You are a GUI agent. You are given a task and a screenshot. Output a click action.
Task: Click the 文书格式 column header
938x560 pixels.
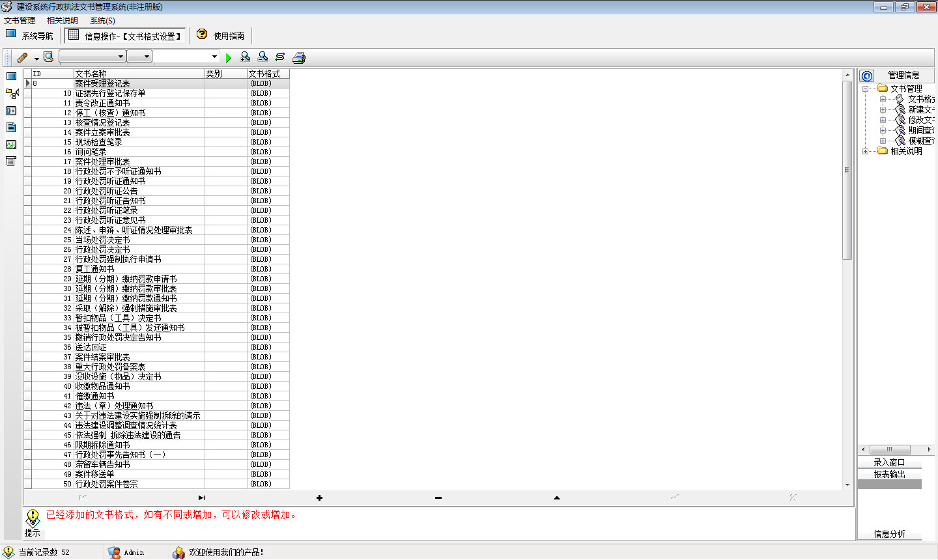coord(268,74)
